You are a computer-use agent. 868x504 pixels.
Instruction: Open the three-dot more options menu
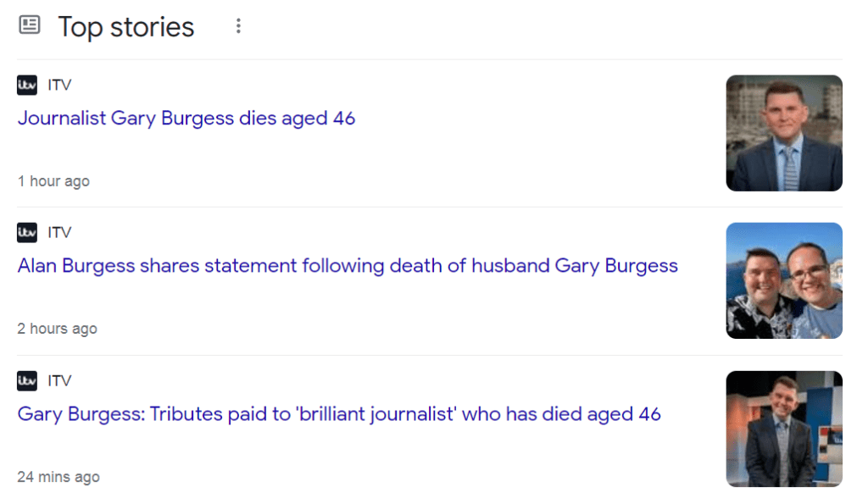pyautogui.click(x=238, y=26)
